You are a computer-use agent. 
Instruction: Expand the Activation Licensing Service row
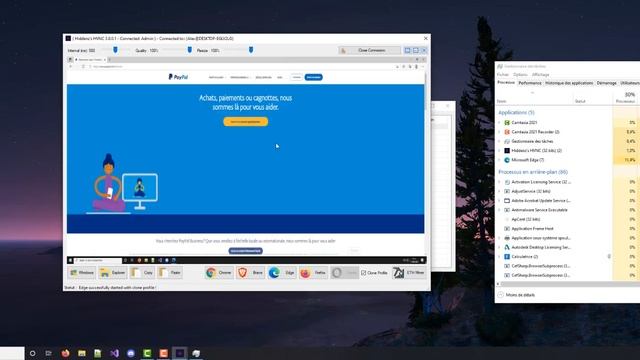coord(500,182)
